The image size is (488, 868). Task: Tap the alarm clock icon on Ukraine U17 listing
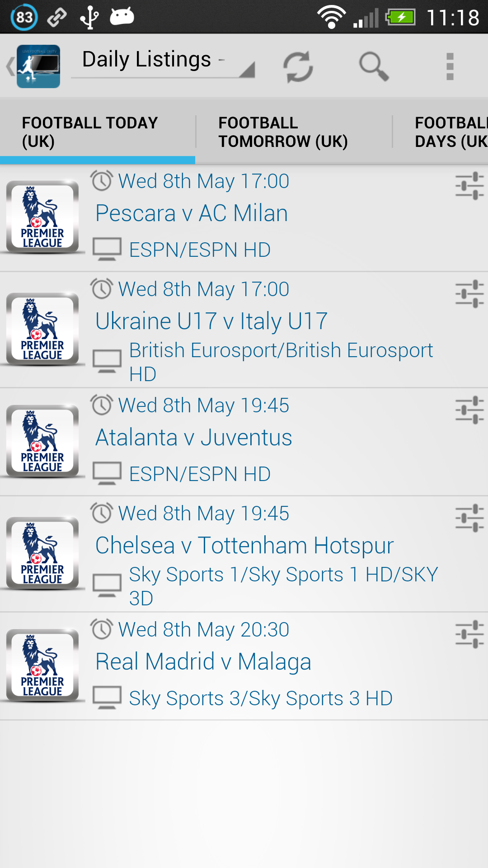[102, 289]
